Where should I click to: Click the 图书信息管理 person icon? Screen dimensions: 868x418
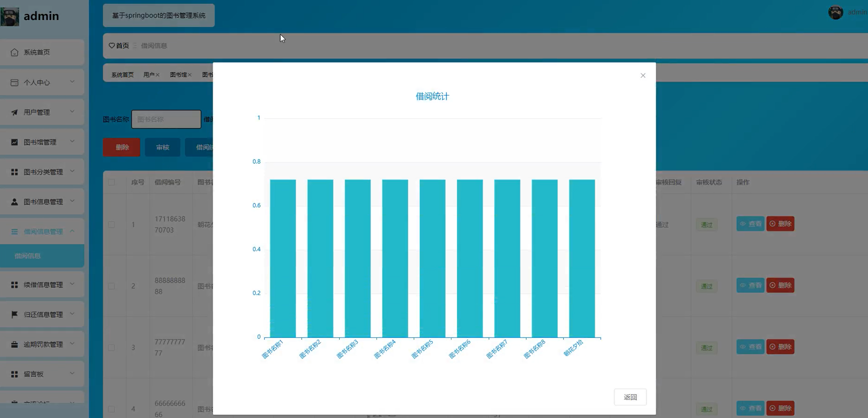(14, 202)
